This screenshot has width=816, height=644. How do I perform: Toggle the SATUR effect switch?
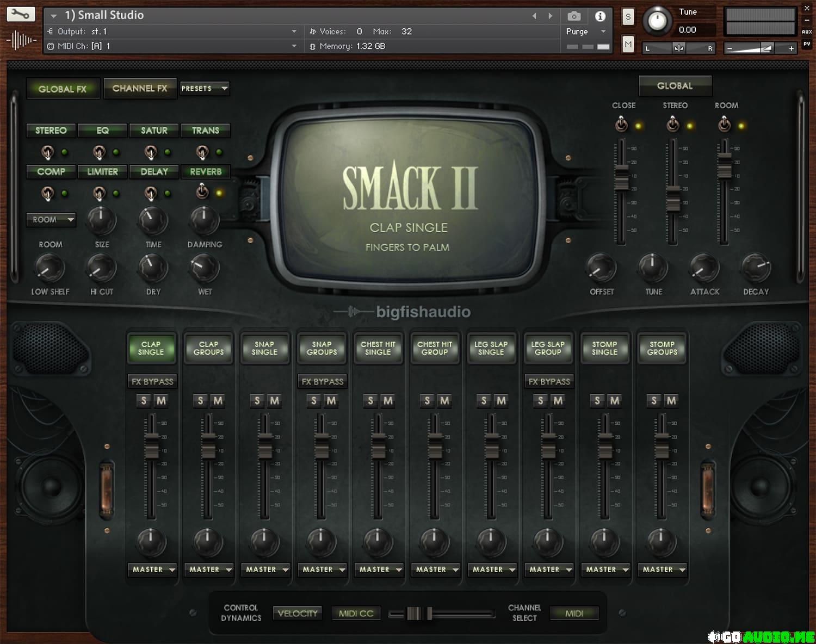click(x=151, y=152)
